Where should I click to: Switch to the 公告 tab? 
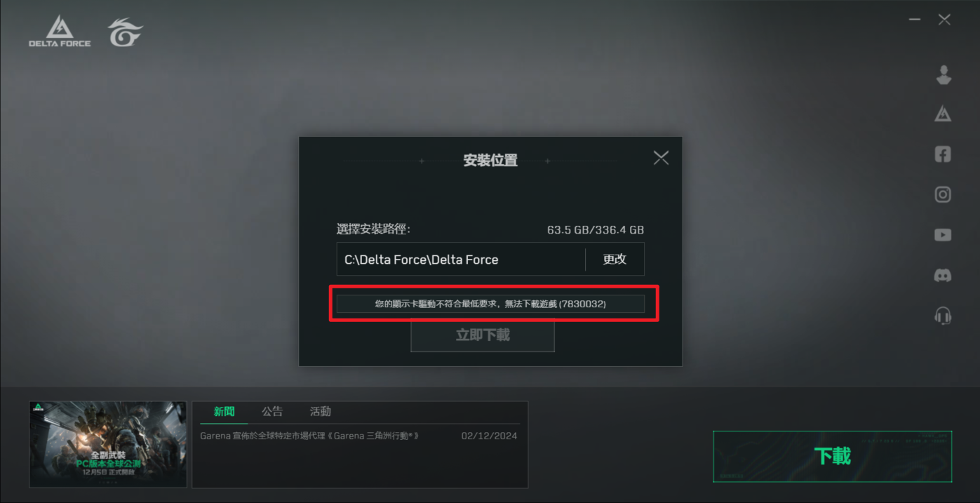272,412
